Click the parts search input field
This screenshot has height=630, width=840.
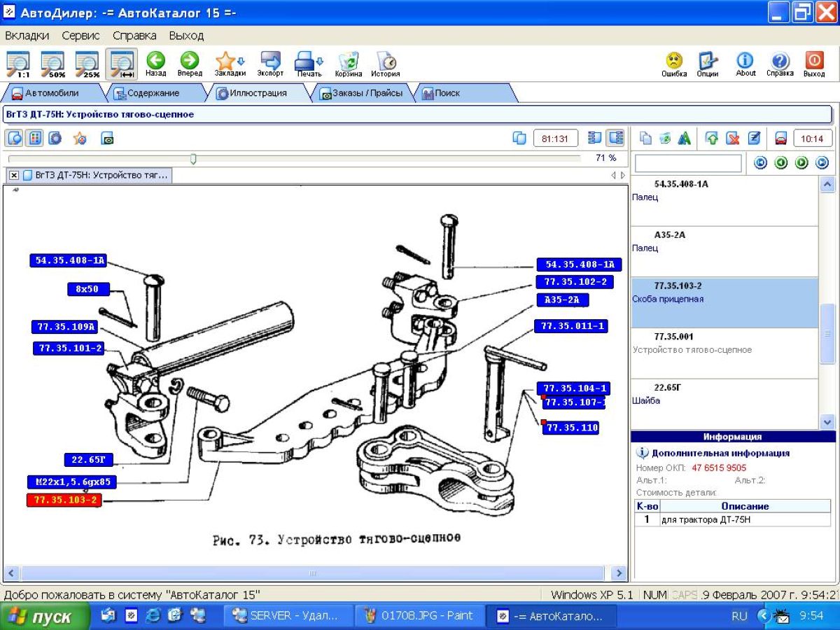pyautogui.click(x=687, y=163)
